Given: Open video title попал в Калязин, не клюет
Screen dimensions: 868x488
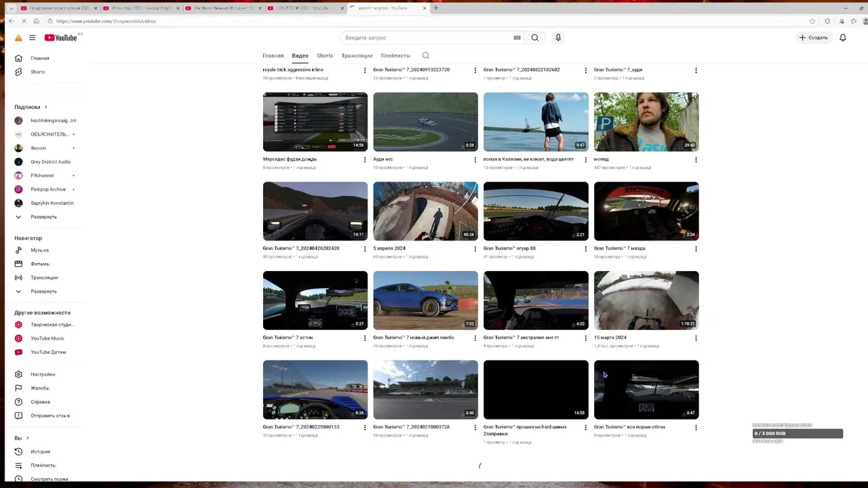Looking at the screenshot, I should pos(528,159).
